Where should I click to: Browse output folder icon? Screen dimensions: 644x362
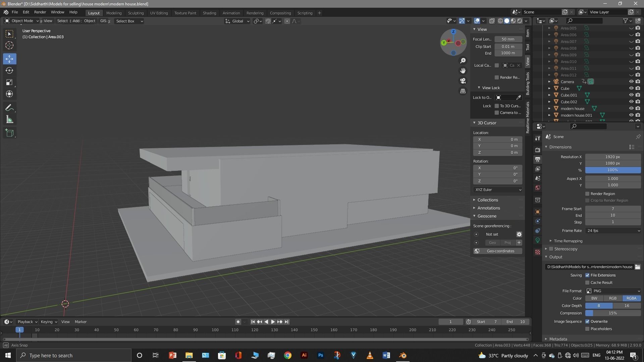pyautogui.click(x=638, y=267)
